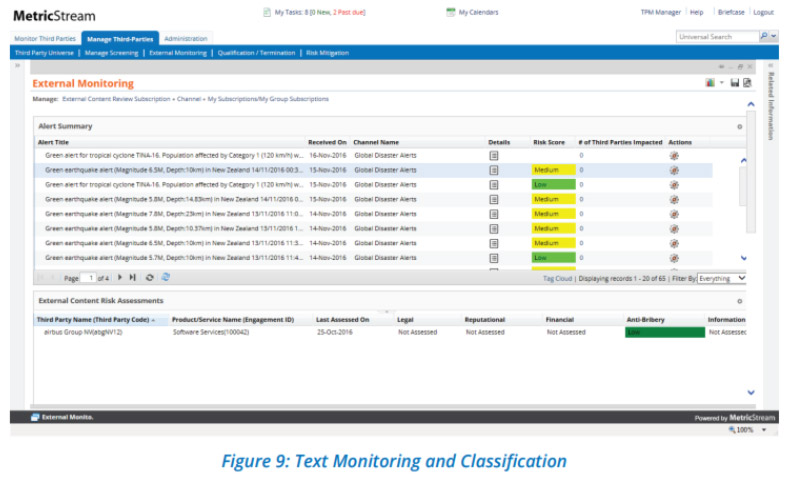This screenshot has height=480, width=793.
Task: Open the Briefcase link
Action: coord(731,12)
